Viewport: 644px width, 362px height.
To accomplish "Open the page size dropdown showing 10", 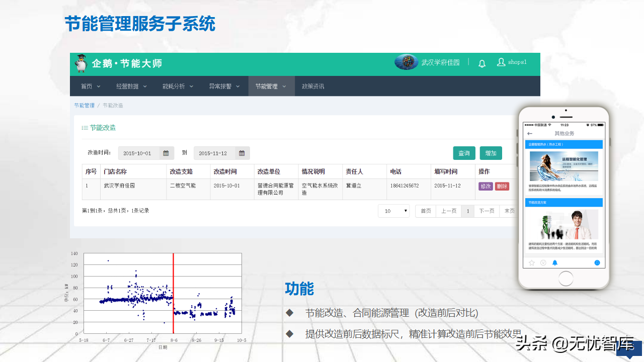I will [393, 211].
